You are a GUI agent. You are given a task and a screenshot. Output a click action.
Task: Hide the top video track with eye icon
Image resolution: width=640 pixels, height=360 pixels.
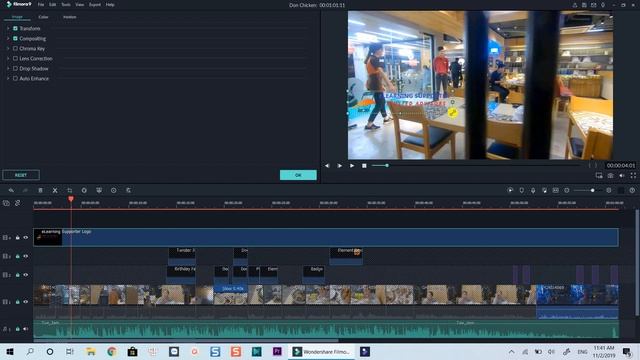[26, 238]
